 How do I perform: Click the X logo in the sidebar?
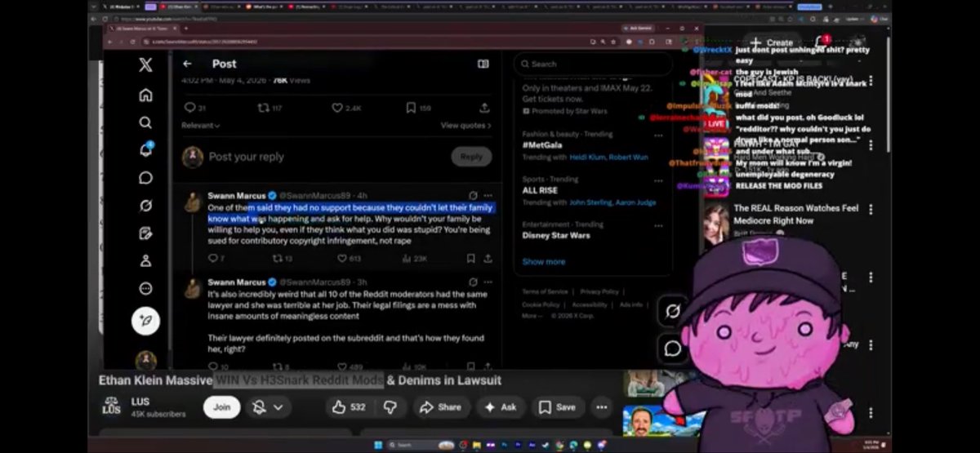145,65
